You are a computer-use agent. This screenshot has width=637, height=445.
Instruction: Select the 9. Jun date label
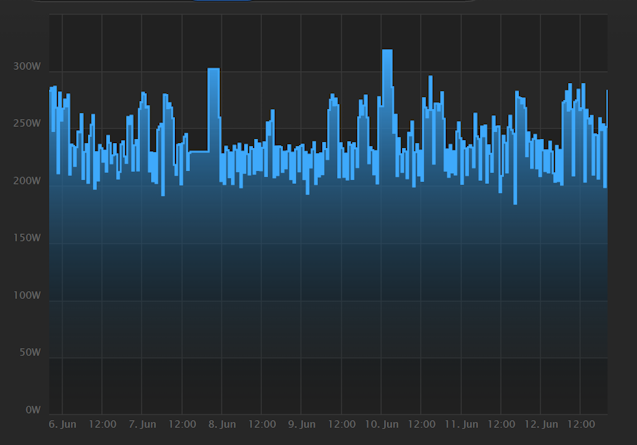[x=302, y=424]
